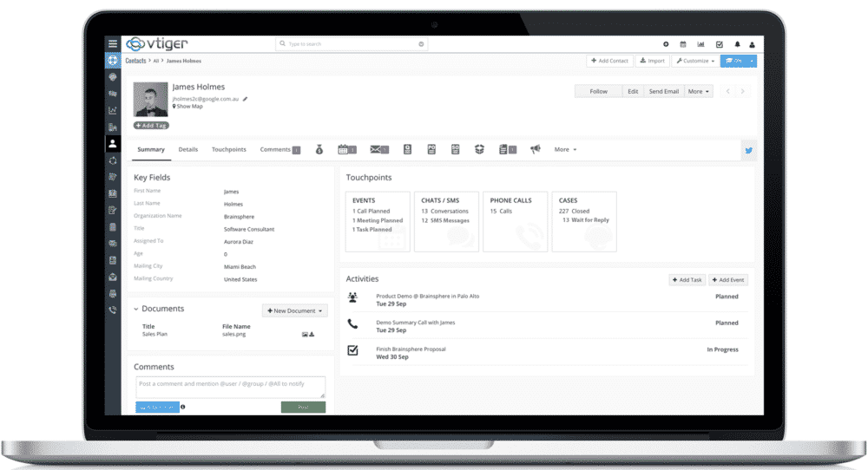
Task: Open the emails tab envelope icon
Action: pos(377,149)
